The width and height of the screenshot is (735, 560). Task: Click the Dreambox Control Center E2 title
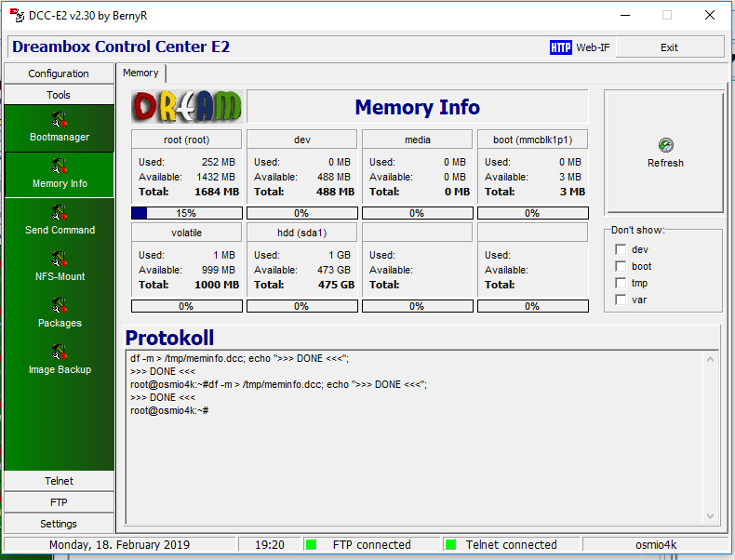[x=121, y=47]
